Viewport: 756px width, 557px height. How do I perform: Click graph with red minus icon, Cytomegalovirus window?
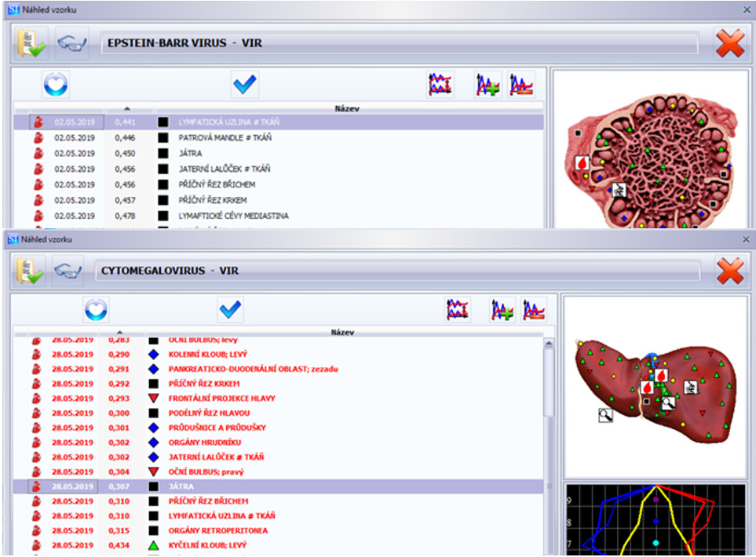click(x=534, y=310)
